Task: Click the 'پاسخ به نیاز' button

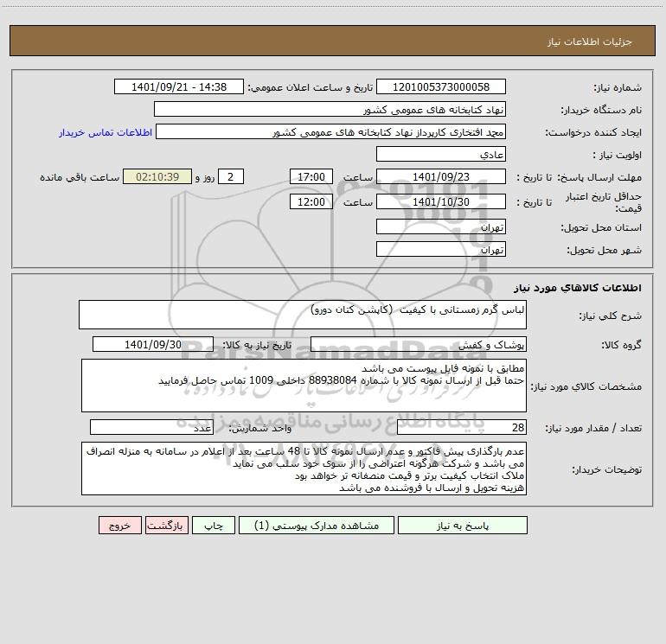Action: (463, 526)
